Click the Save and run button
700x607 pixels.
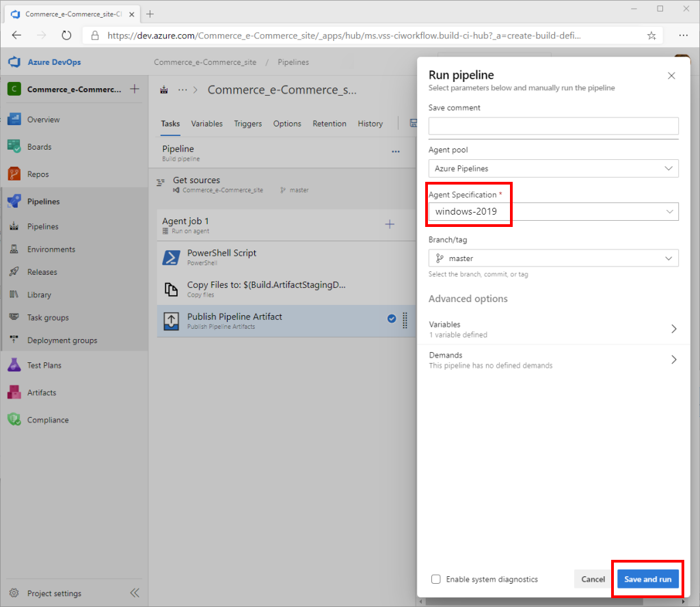coord(647,579)
